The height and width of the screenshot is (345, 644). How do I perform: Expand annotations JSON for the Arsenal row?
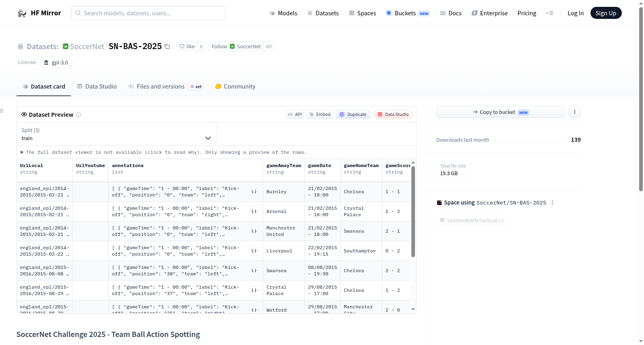click(x=254, y=211)
